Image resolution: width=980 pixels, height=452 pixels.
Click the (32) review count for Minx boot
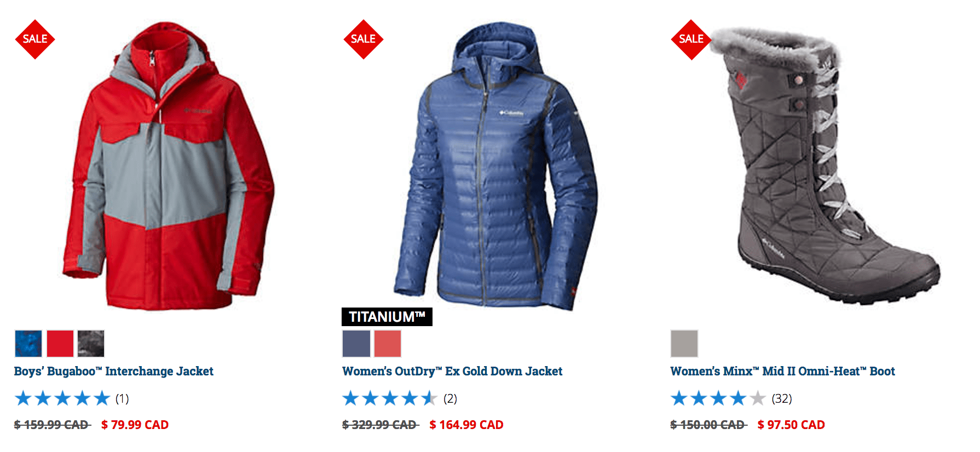click(782, 398)
